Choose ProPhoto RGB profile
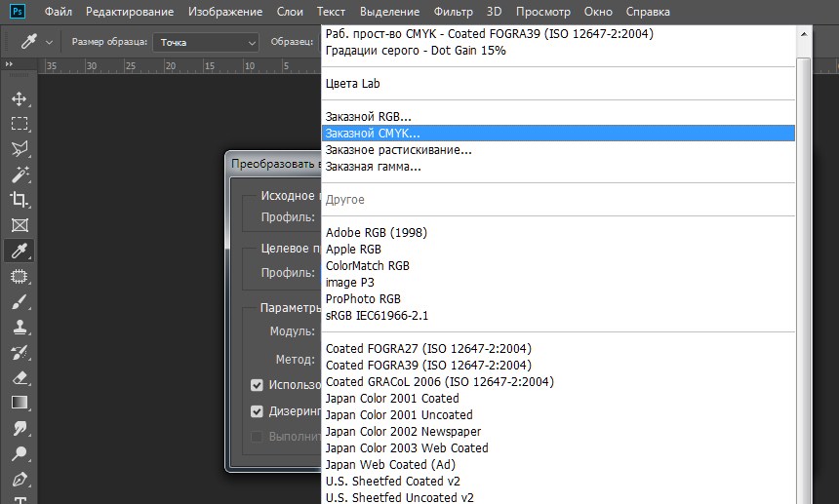 (x=558, y=298)
